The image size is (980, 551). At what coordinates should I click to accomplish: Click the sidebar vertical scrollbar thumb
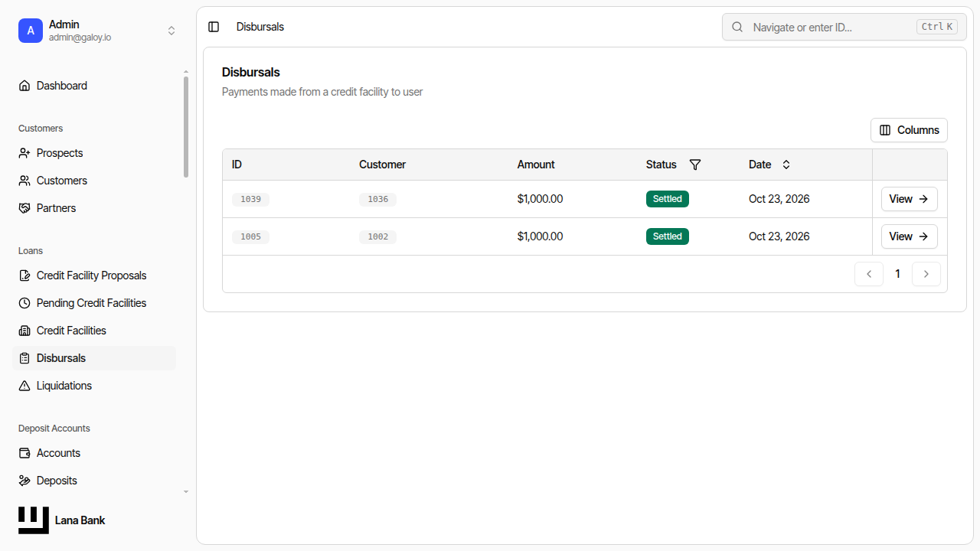(x=185, y=126)
